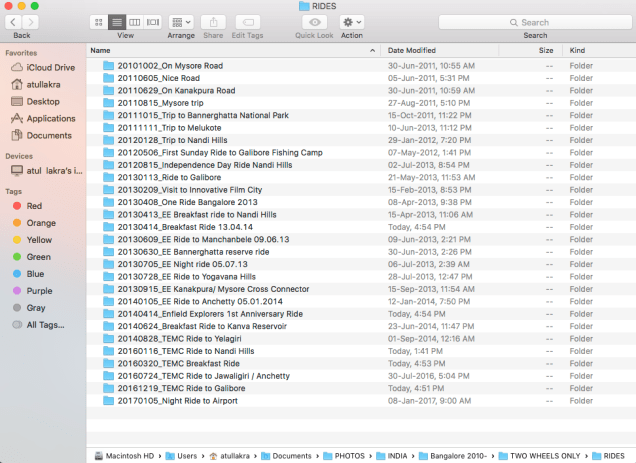Open the Action gear dropdown

click(351, 21)
